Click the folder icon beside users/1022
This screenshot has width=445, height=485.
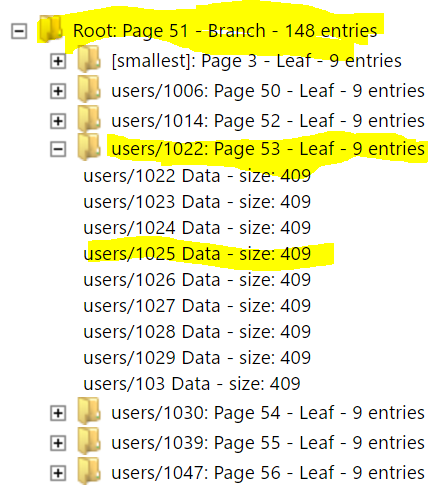point(89,147)
